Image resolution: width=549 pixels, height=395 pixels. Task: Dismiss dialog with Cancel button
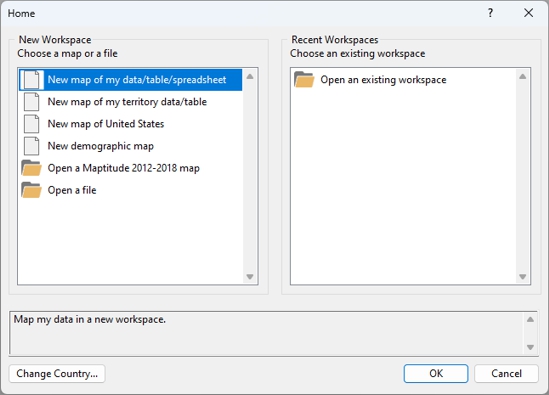(506, 374)
